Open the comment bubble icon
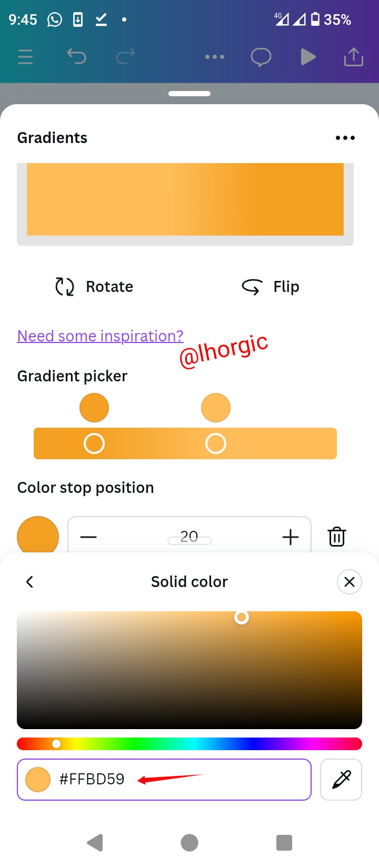379x868 pixels. [261, 57]
